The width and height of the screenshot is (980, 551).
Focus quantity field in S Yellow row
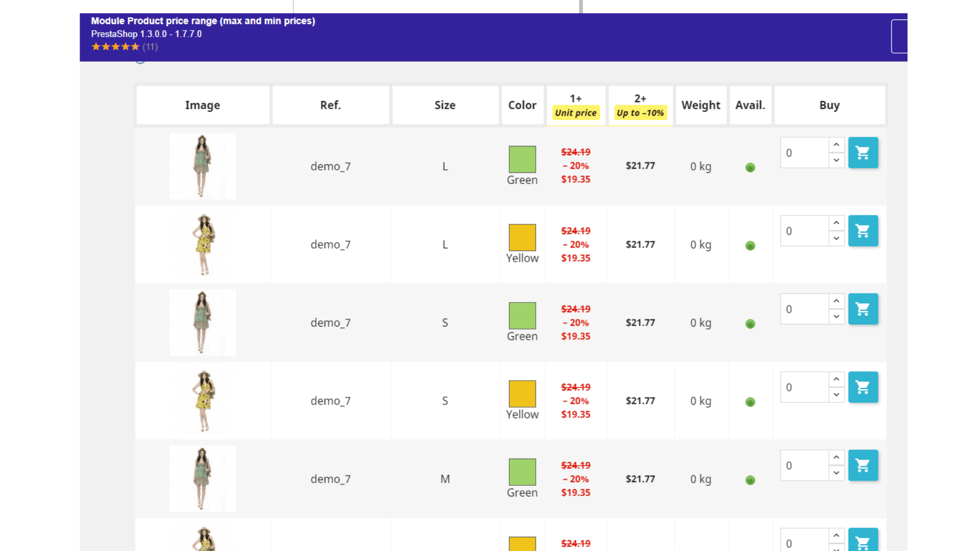click(804, 387)
